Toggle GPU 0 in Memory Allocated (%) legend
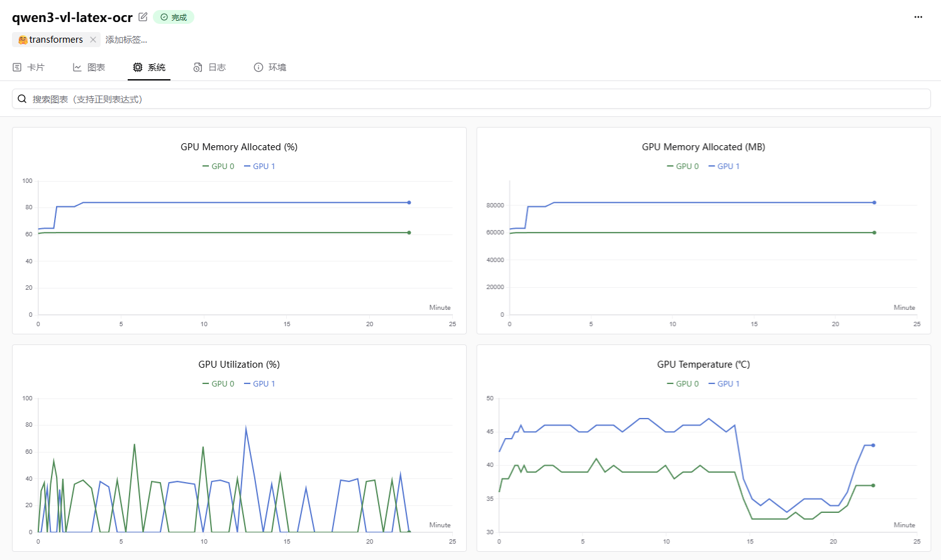The width and height of the screenshot is (941, 560). (218, 167)
